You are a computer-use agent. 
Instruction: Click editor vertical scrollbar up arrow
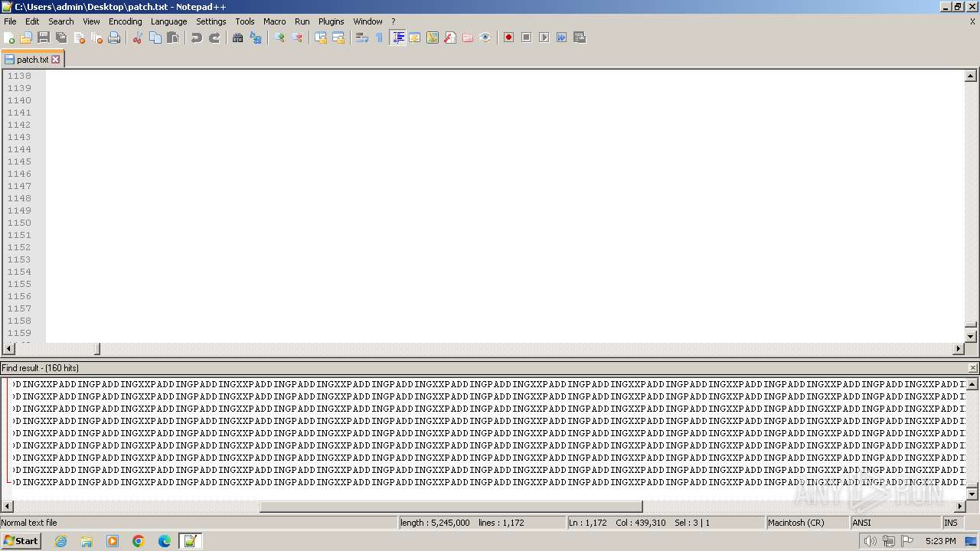pyautogui.click(x=971, y=76)
